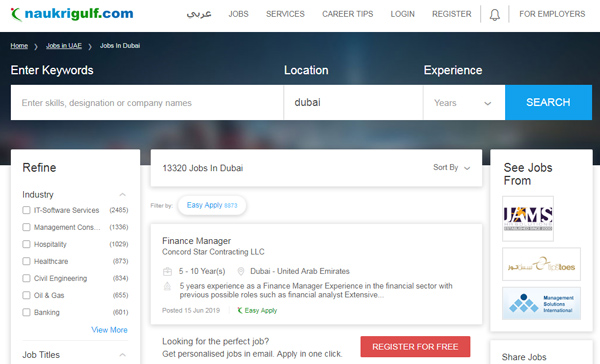The height and width of the screenshot is (364, 600).
Task: Open the Arabic-script company logo thumbnail
Action: [541, 264]
